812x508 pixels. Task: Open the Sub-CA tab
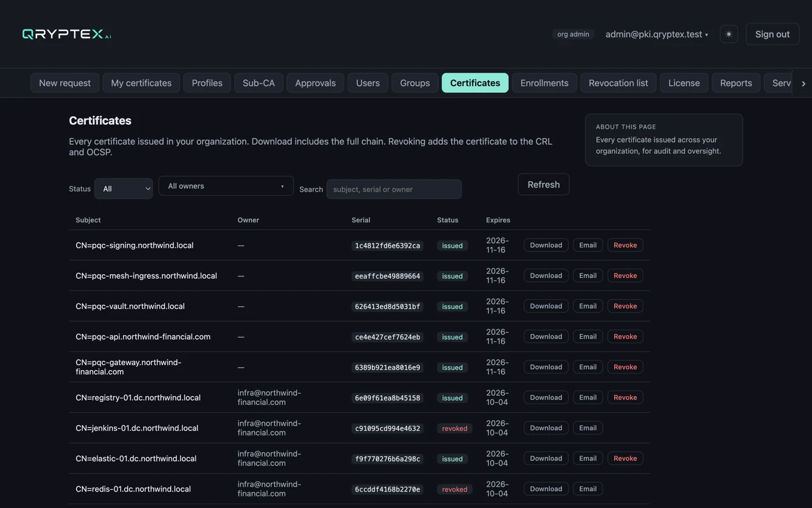(259, 83)
